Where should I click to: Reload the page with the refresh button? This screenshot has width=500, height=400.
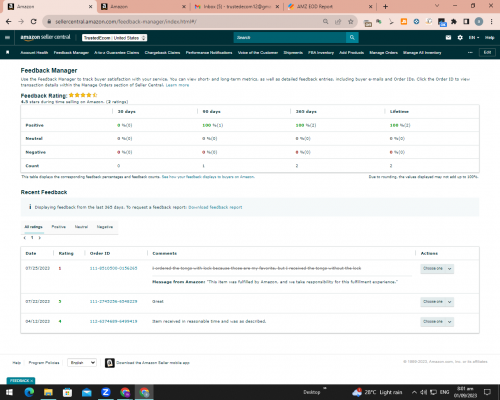coord(33,21)
